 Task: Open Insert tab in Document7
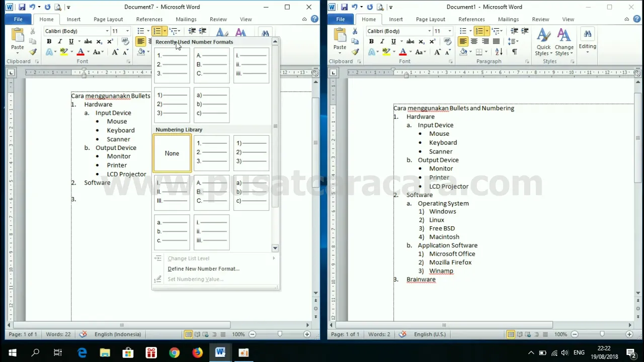(73, 19)
